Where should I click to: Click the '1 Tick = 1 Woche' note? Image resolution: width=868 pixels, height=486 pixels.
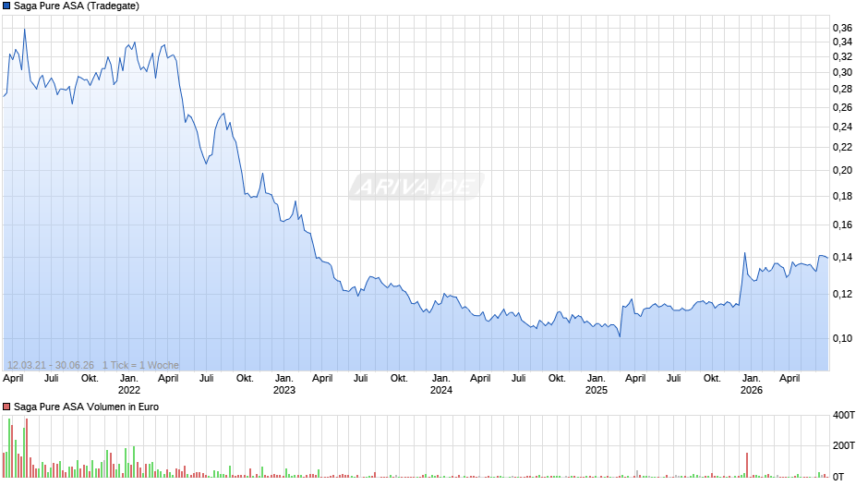coord(140,365)
